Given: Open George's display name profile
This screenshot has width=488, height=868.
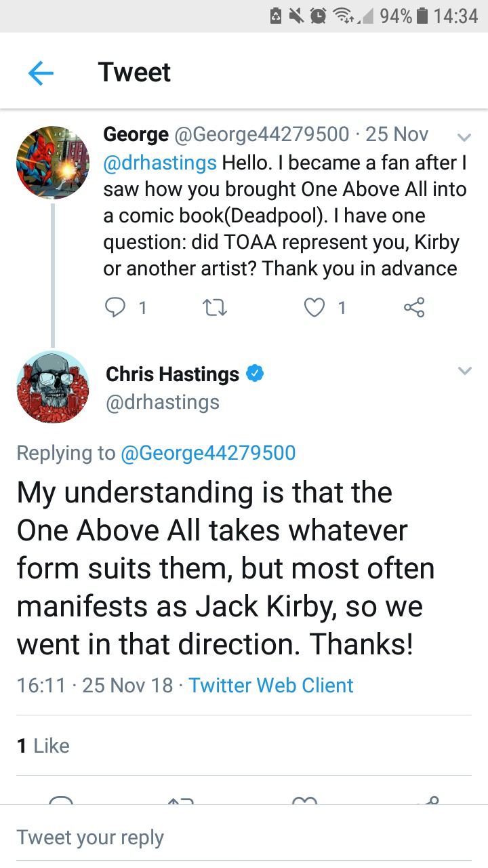Looking at the screenshot, I should 136,134.
